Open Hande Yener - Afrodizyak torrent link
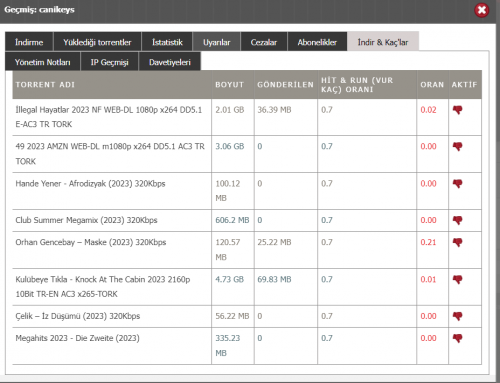 90,183
